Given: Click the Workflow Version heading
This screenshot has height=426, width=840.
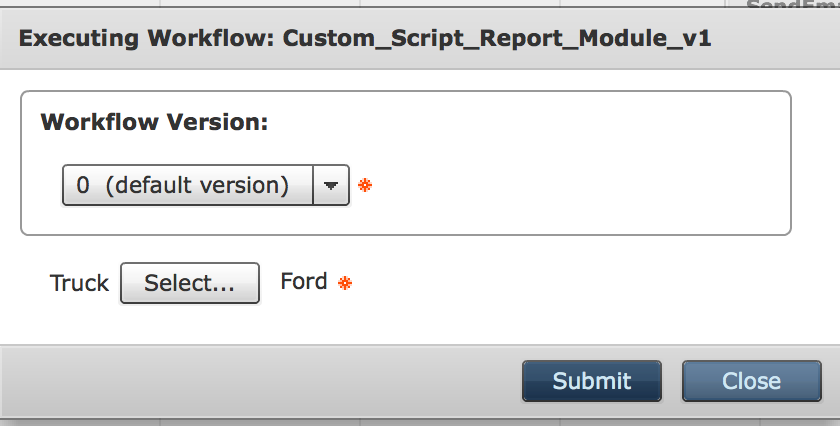Looking at the screenshot, I should click(x=154, y=122).
